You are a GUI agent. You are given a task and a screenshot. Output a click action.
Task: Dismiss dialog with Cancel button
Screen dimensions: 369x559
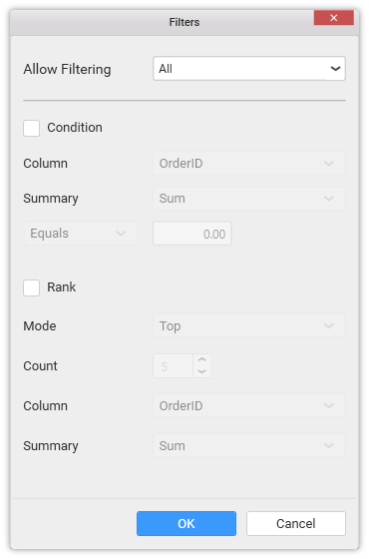(296, 523)
